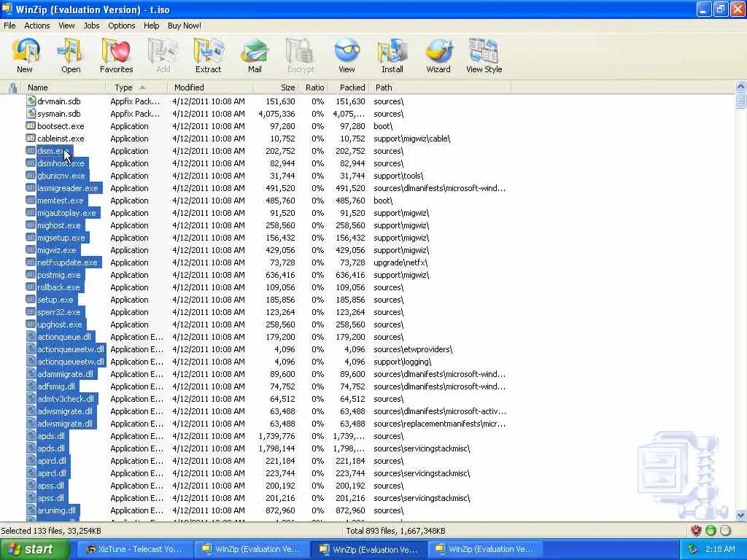
Task: Select the file rollback.exe
Action: [58, 287]
